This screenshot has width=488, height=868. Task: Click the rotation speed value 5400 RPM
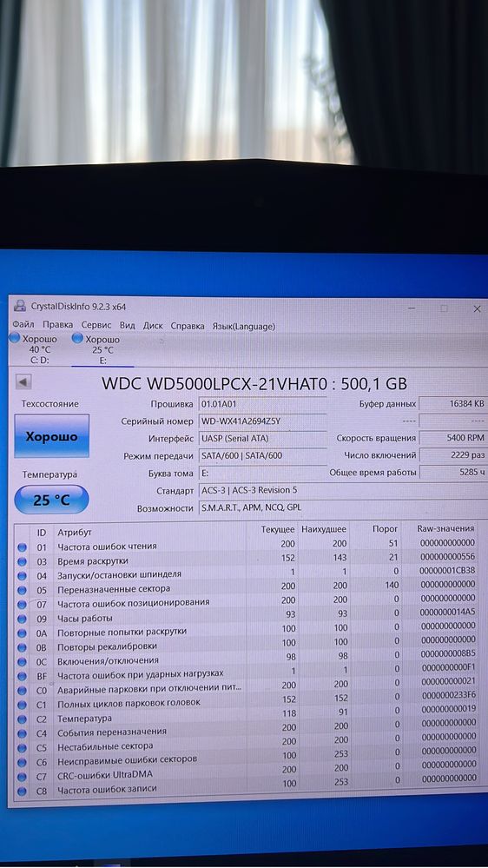tap(453, 438)
